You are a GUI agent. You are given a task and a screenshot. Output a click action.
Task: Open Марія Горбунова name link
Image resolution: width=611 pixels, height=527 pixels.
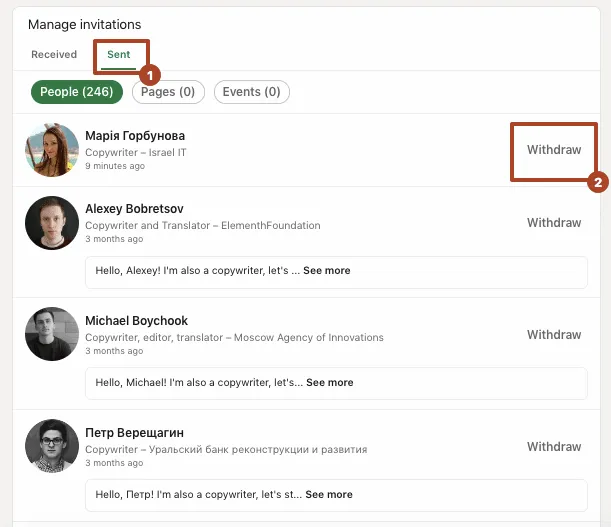pos(135,136)
